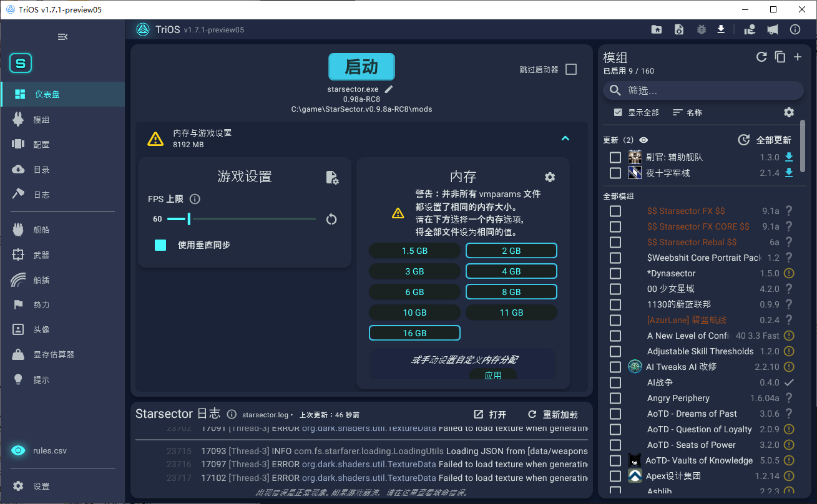This screenshot has width=817, height=504.
Task: Select 16 GB memory option
Action: click(414, 333)
